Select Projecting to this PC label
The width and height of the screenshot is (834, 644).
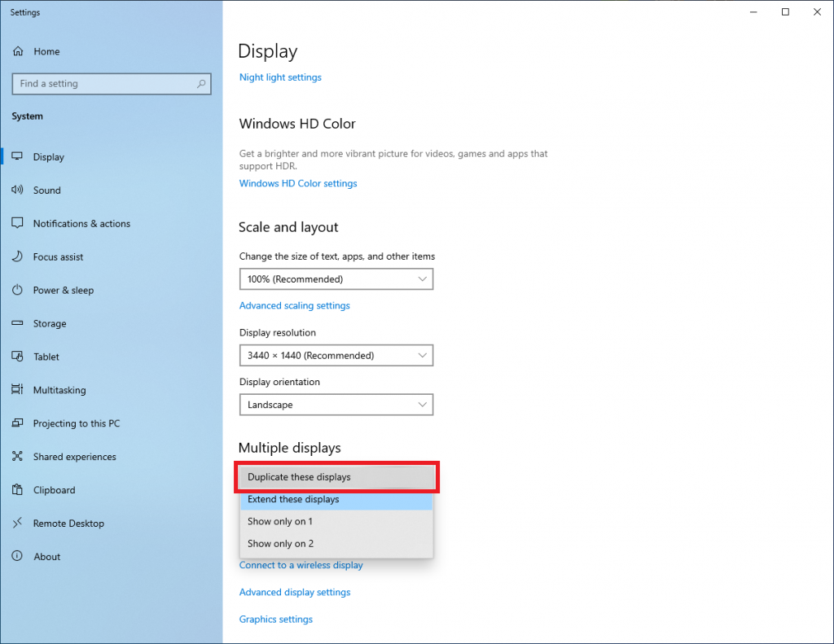tap(77, 423)
